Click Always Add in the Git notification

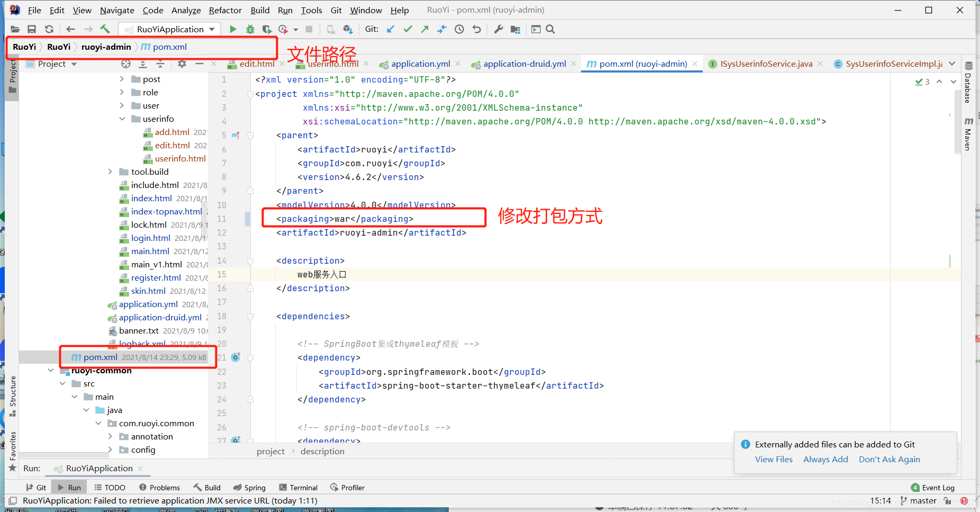coord(825,459)
